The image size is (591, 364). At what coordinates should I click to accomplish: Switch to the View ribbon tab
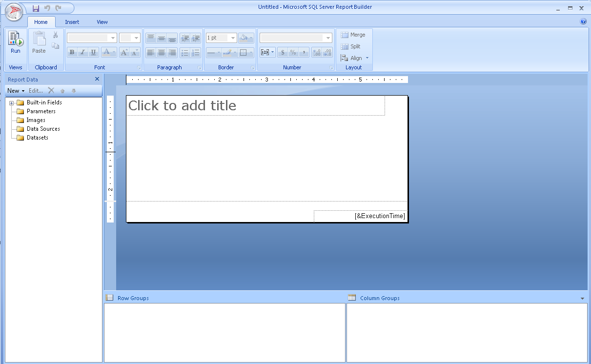click(x=102, y=22)
